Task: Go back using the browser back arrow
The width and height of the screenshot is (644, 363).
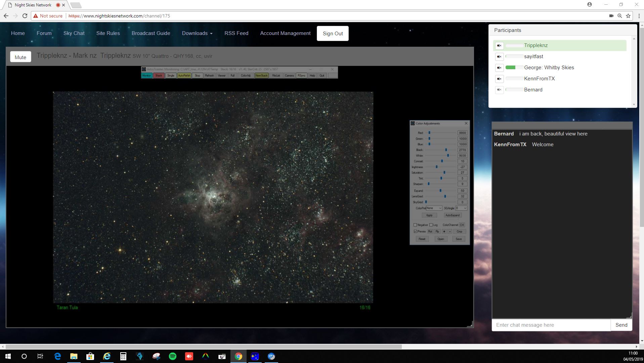Action: [6, 16]
